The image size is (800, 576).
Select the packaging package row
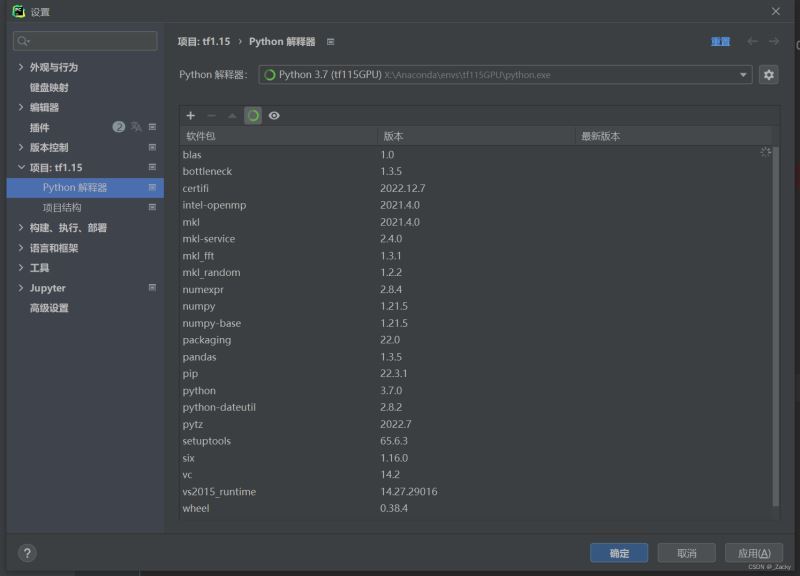click(x=476, y=340)
